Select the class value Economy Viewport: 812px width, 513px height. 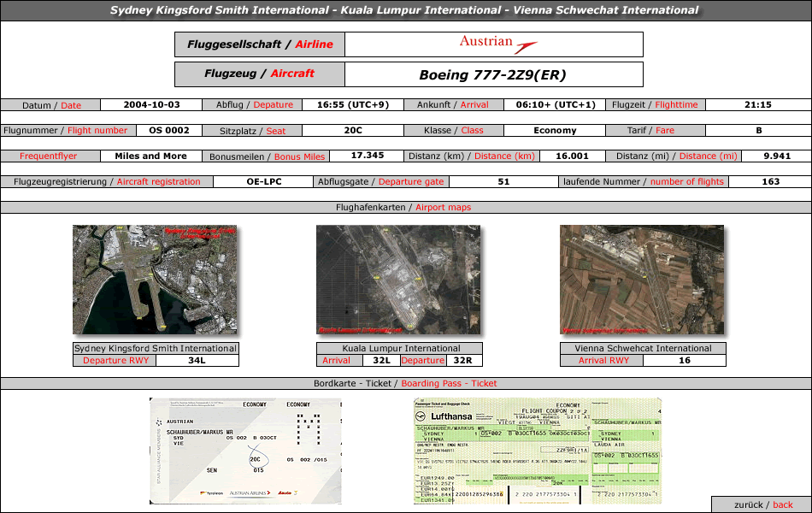click(x=555, y=131)
